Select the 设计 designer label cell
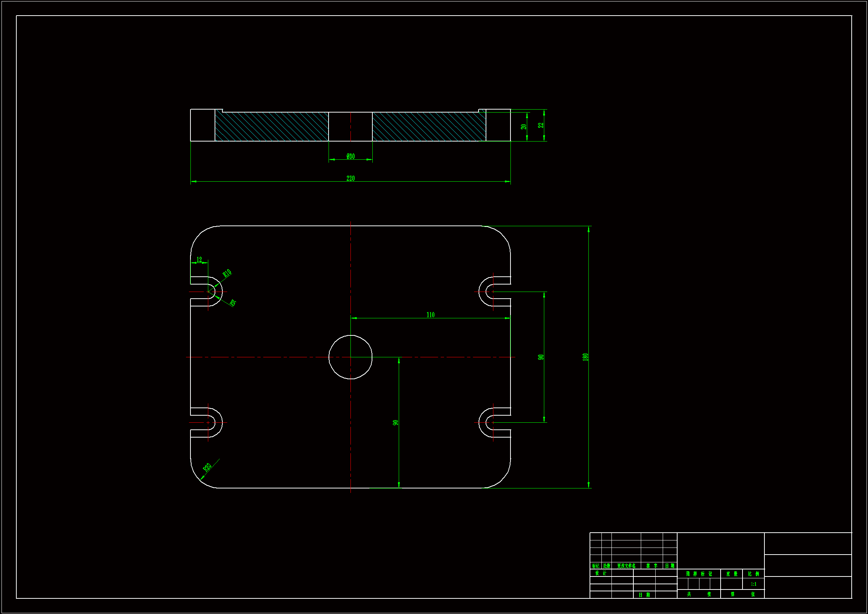The image size is (868, 614). point(601,573)
